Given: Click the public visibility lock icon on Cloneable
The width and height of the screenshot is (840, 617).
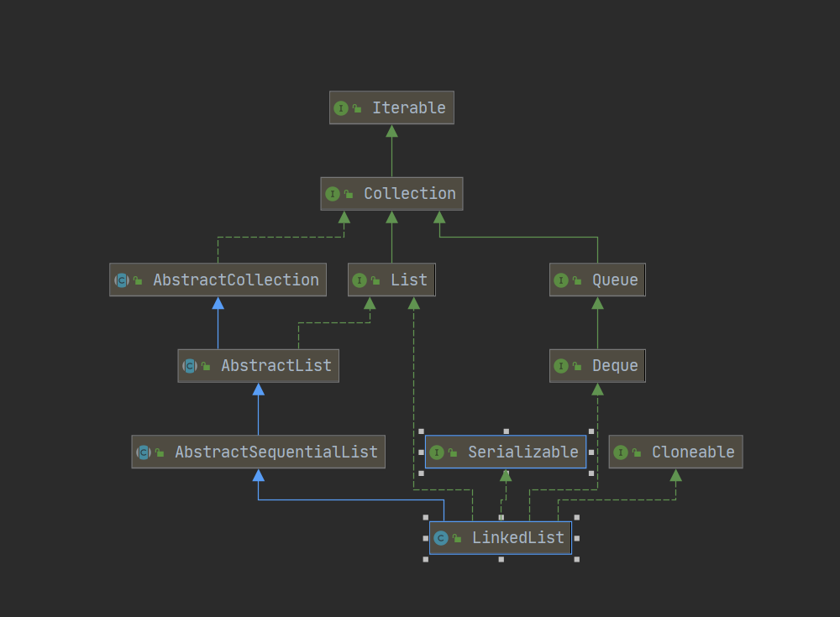Looking at the screenshot, I should (x=637, y=452).
